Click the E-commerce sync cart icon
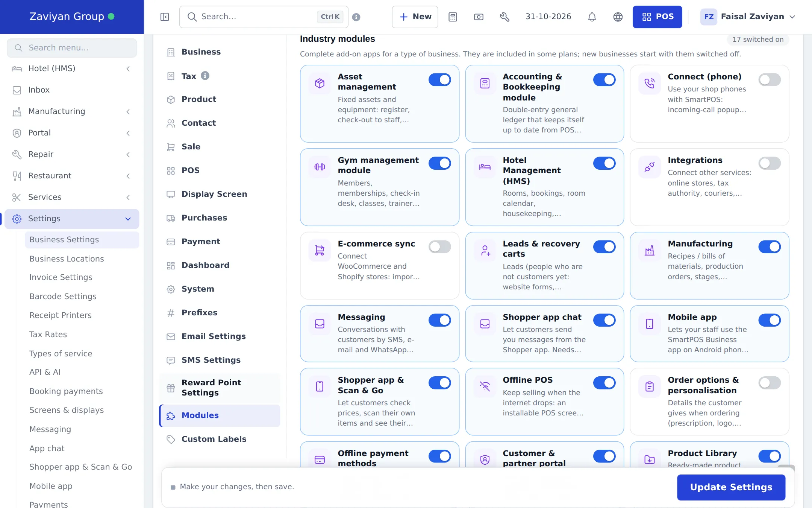This screenshot has height=508, width=812. click(320, 250)
